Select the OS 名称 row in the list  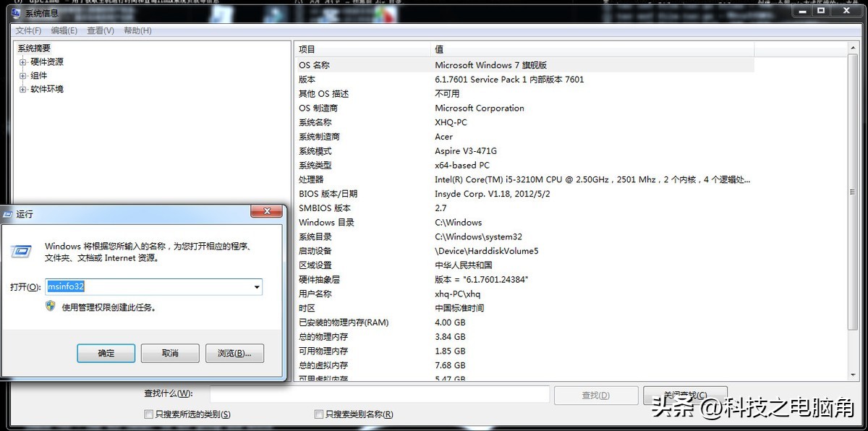tap(506, 64)
